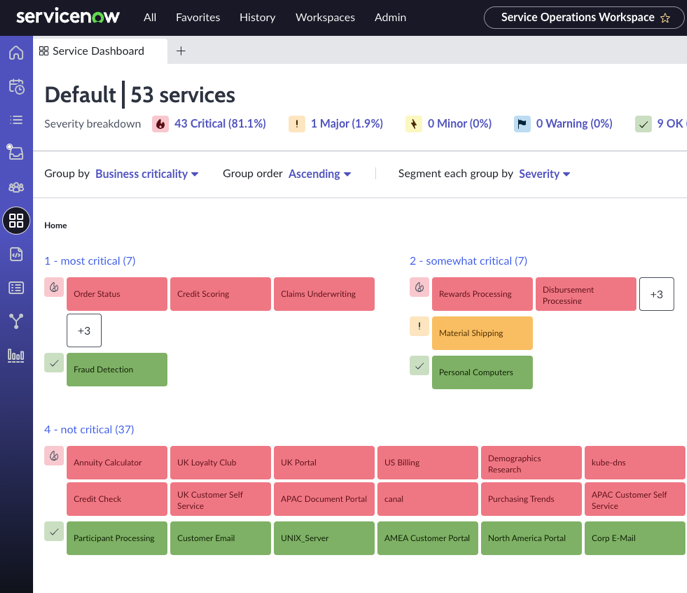Open the Admin menu
Viewport: 687px width, 593px height.
(x=390, y=18)
